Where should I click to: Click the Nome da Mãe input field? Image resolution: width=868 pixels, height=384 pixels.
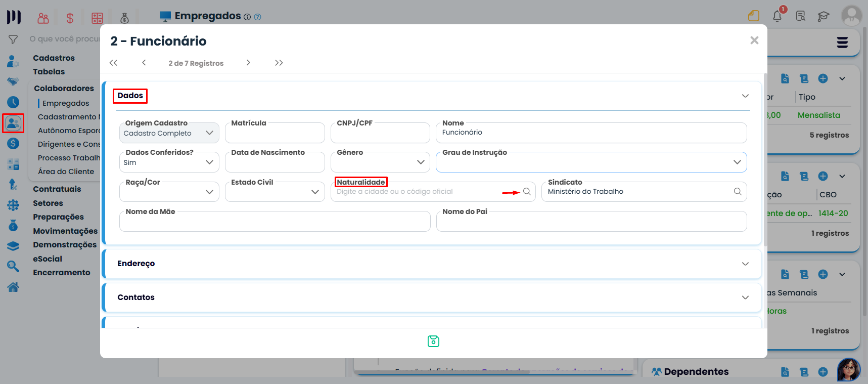275,223
